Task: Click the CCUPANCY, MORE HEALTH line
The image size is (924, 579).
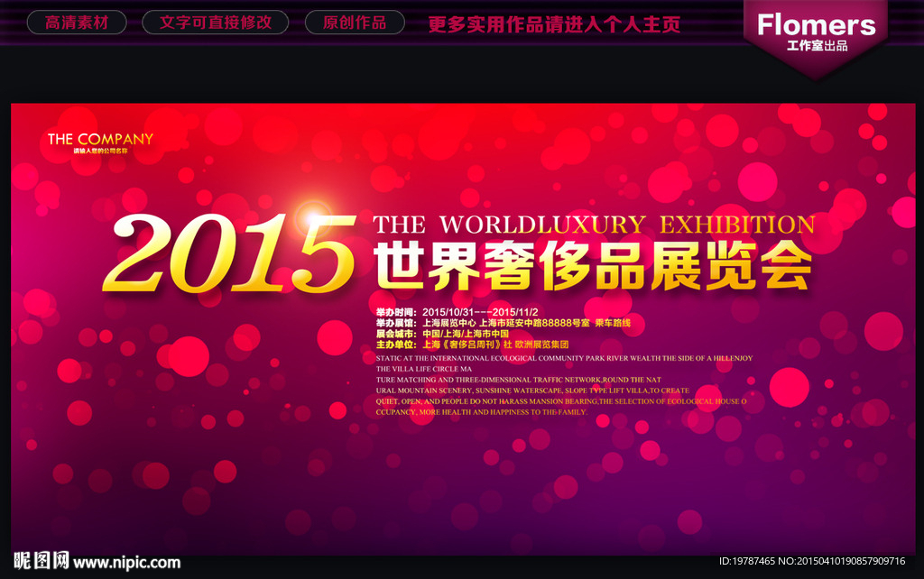Action: pyautogui.click(x=482, y=412)
